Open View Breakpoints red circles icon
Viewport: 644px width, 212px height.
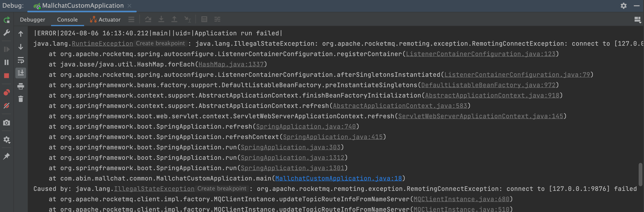7,93
